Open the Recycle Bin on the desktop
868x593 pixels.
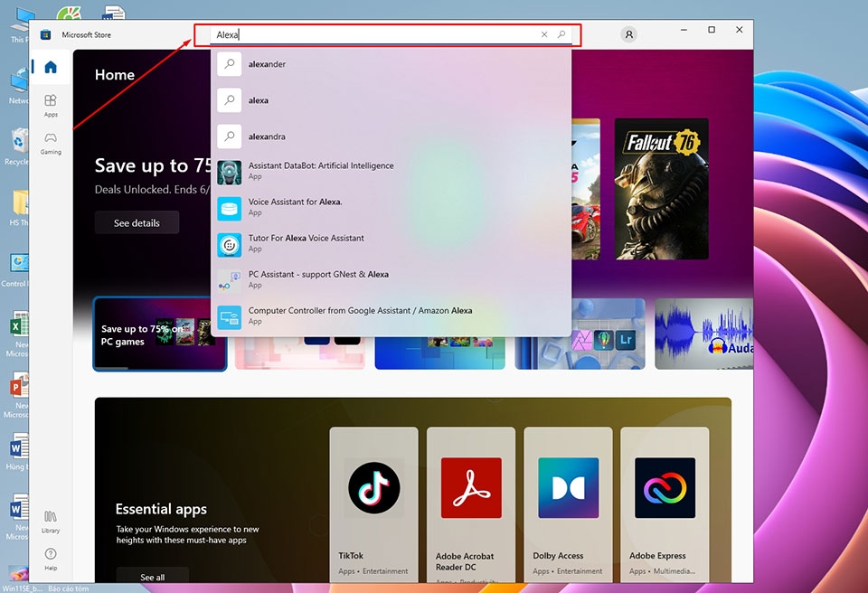(x=19, y=140)
